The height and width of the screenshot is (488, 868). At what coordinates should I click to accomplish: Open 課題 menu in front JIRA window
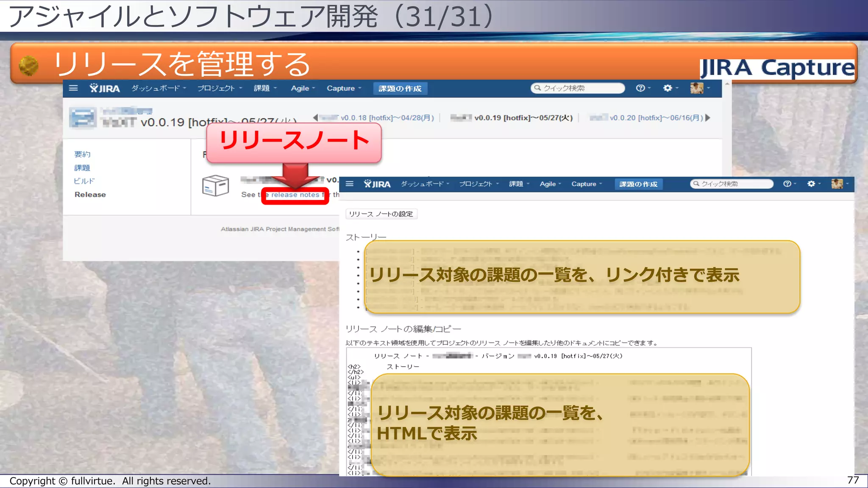[x=519, y=184]
